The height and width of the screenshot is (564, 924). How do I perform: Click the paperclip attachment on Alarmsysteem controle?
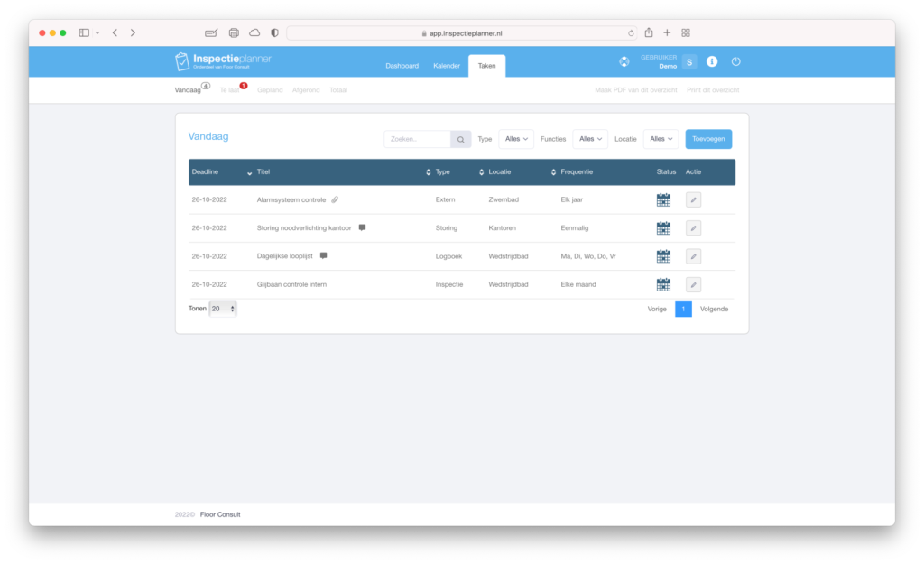[x=334, y=199]
